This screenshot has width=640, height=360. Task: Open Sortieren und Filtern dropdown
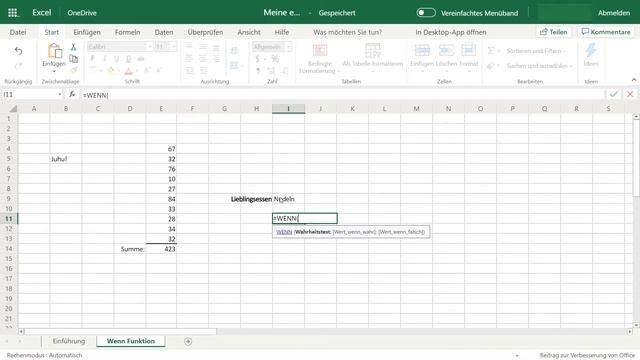tap(536, 51)
